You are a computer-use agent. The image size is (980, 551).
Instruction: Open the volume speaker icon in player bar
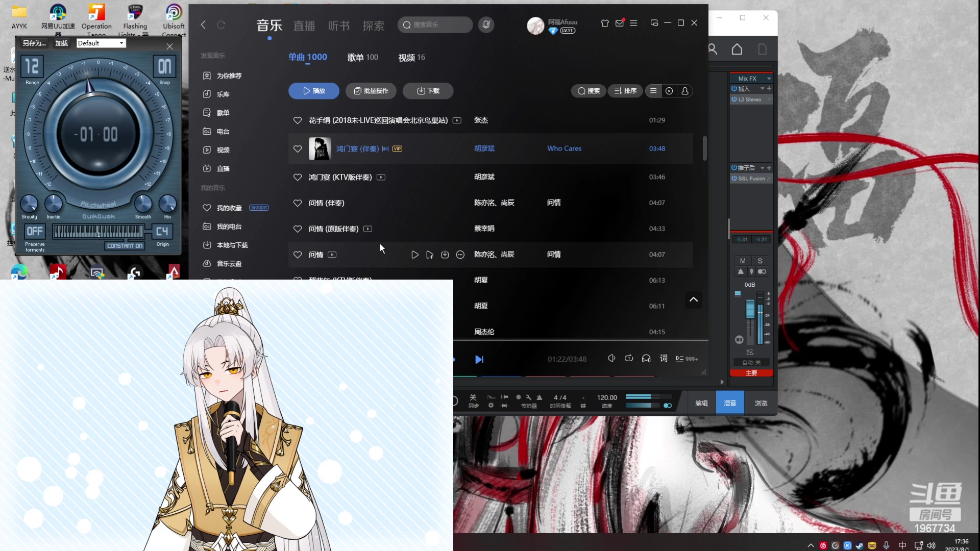(x=611, y=359)
